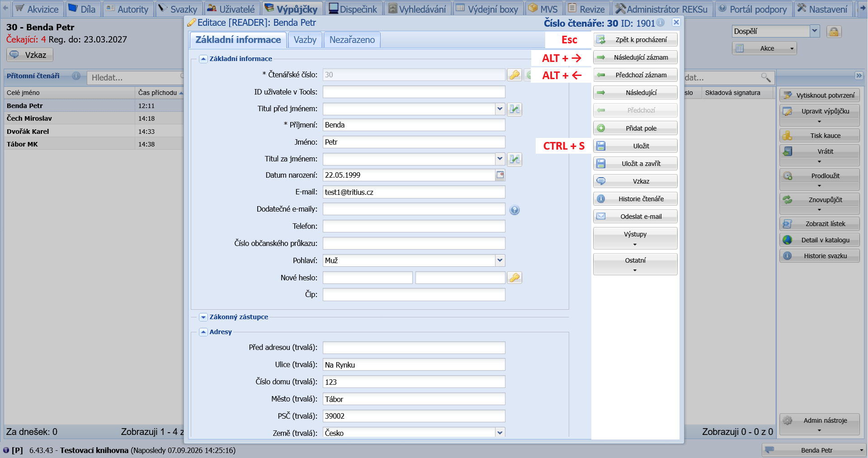Switch to the Vazby tab
The width and height of the screenshot is (868, 458).
tap(305, 40)
